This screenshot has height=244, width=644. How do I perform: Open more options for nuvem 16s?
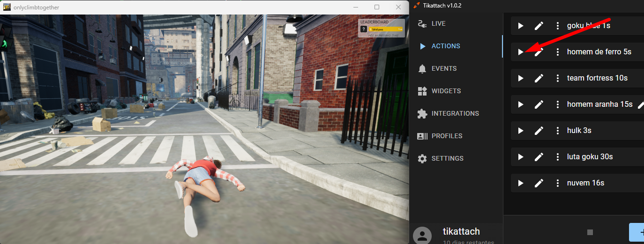[558, 183]
